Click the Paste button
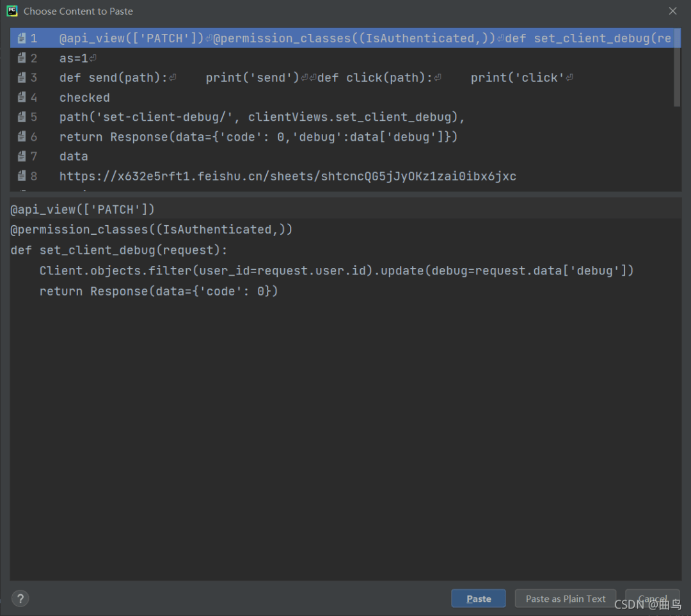This screenshot has height=616, width=691. 479,598
